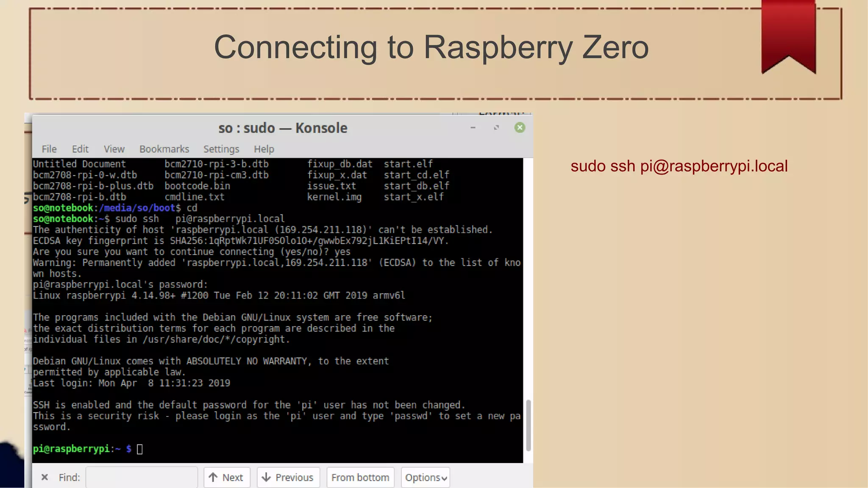The width and height of the screenshot is (868, 488).
Task: Expand the Options dropdown in find bar
Action: 426,477
